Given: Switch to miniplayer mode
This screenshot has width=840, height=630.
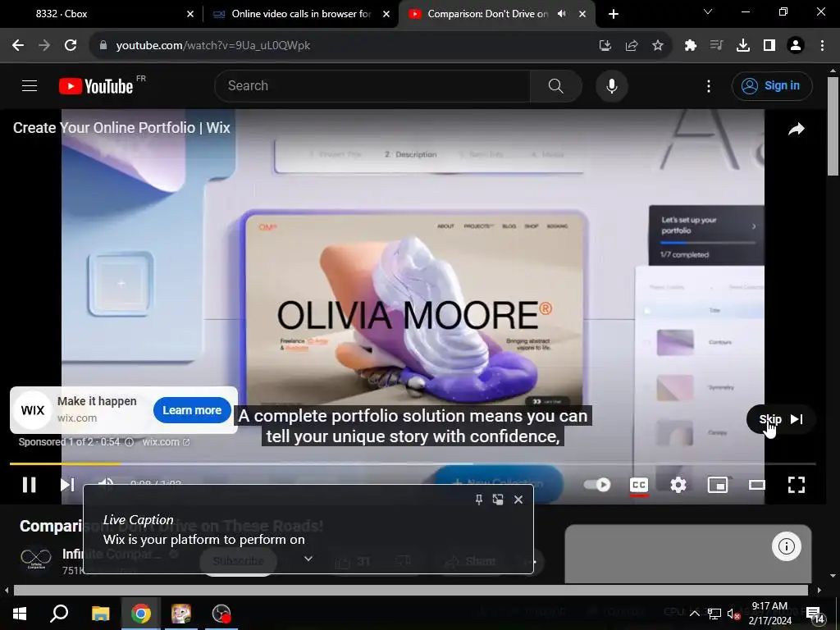Looking at the screenshot, I should pyautogui.click(x=717, y=485).
